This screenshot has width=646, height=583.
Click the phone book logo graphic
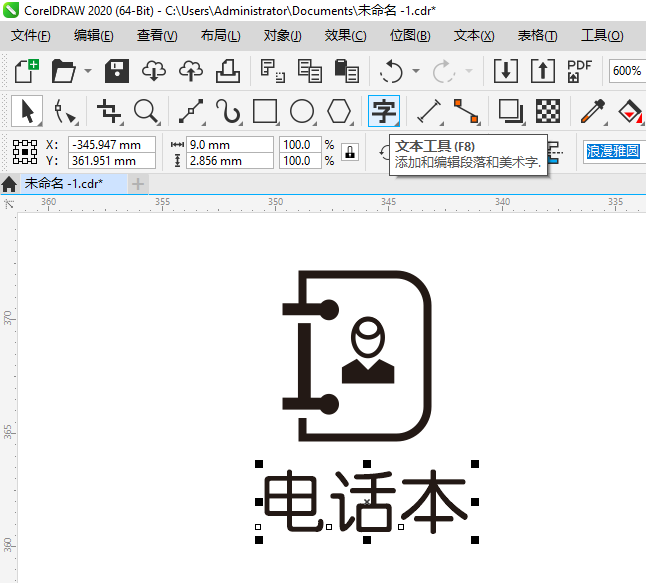pyautogui.click(x=357, y=356)
